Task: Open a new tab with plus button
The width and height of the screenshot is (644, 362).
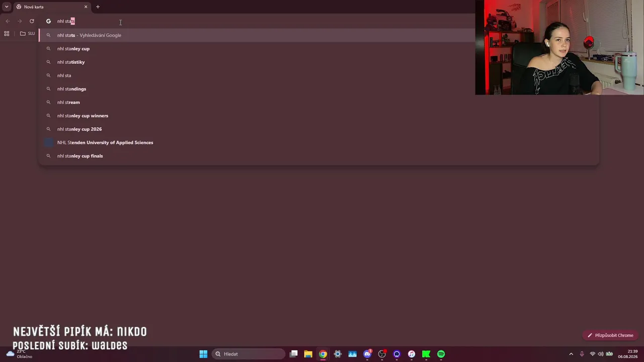Action: (x=98, y=7)
